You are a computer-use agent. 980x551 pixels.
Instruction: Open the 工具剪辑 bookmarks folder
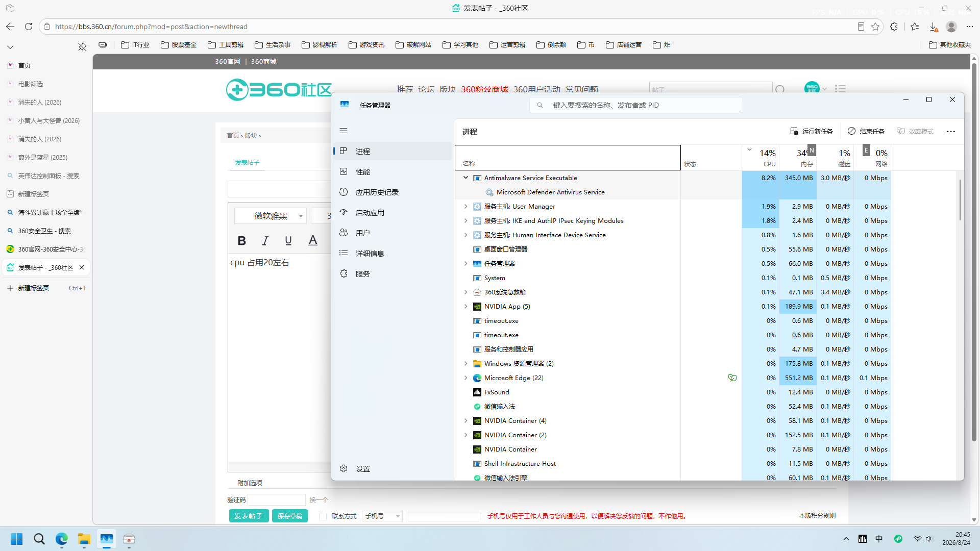(x=226, y=45)
